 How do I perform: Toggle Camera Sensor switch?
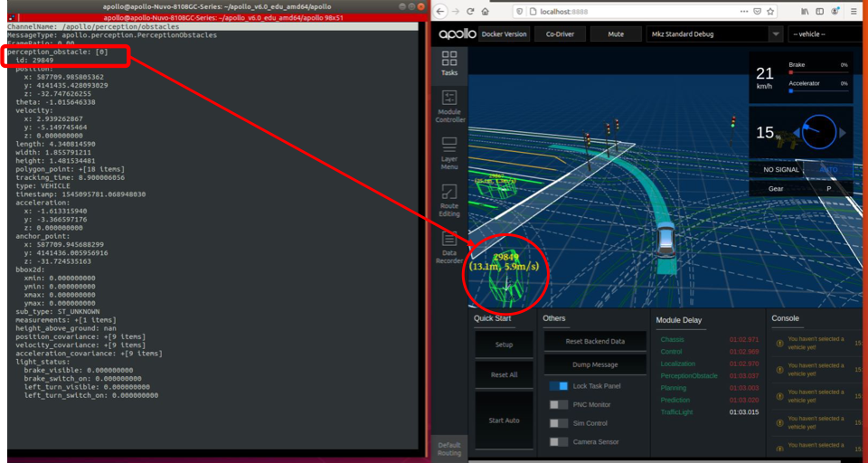click(x=559, y=442)
